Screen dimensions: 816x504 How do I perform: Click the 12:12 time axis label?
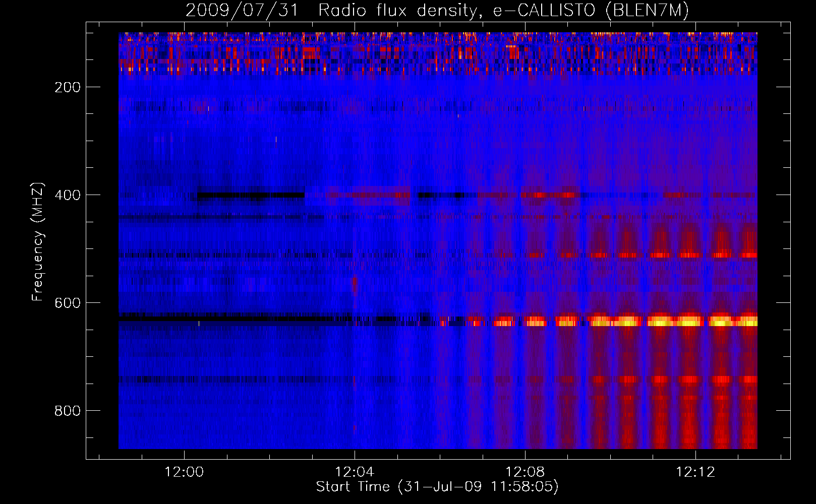coord(695,472)
